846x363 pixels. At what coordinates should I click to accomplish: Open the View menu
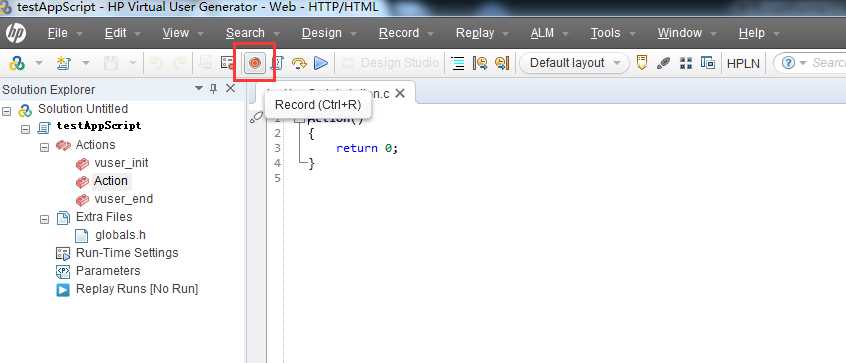click(x=175, y=33)
